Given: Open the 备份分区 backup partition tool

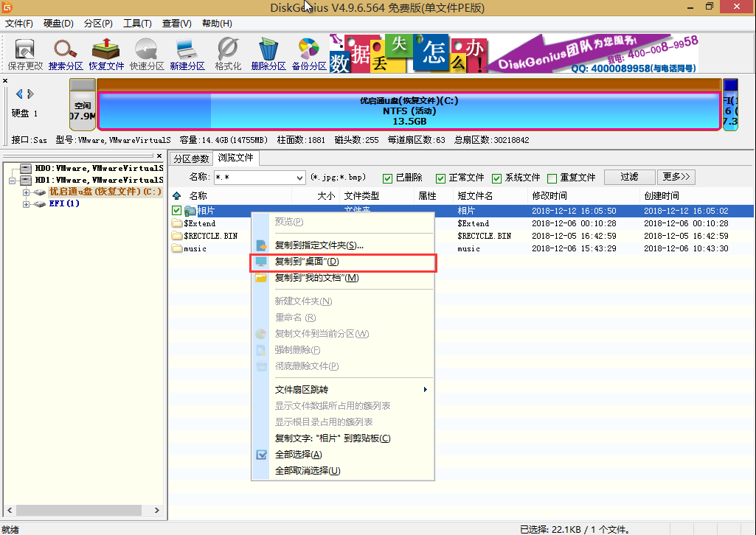Looking at the screenshot, I should point(308,54).
